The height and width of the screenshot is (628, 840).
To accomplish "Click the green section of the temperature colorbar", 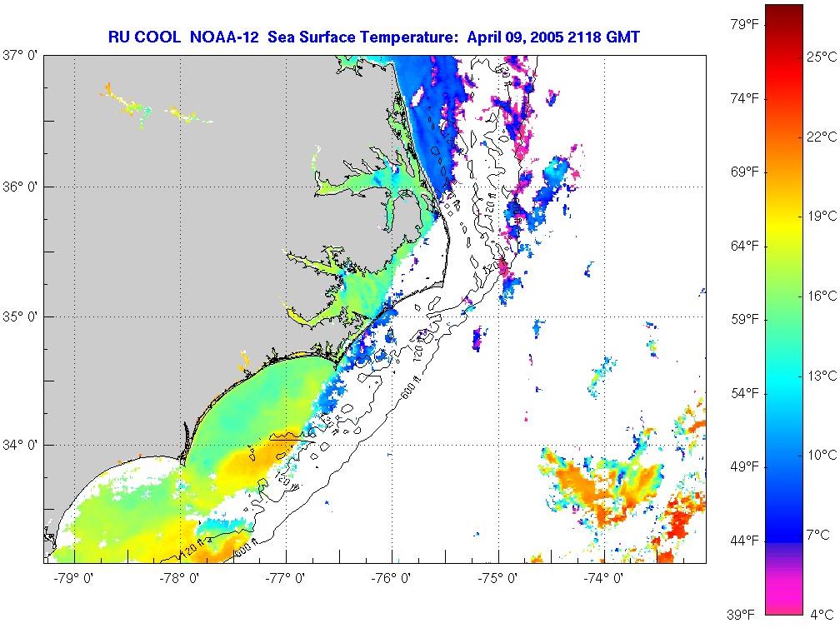I will coord(784,300).
